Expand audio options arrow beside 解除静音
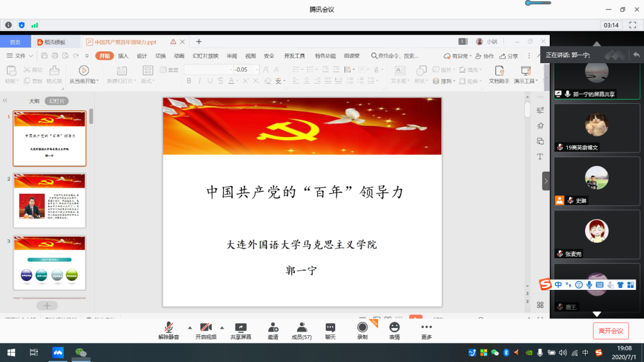Screen dimensions: 644x362 (190, 327)
